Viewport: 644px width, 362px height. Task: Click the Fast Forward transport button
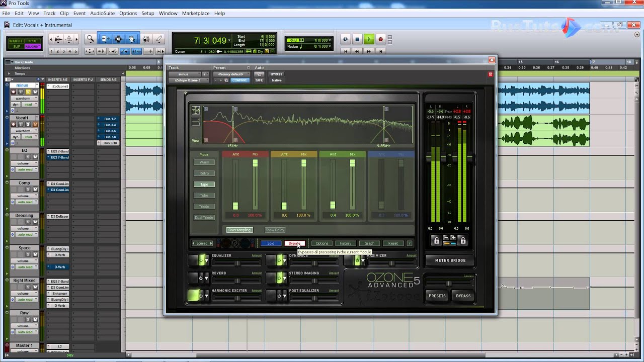(x=369, y=51)
